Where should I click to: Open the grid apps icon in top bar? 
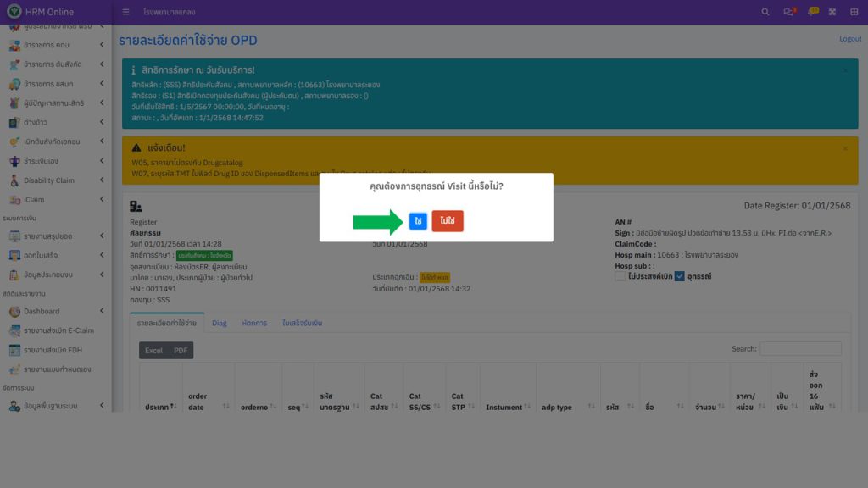[854, 12]
